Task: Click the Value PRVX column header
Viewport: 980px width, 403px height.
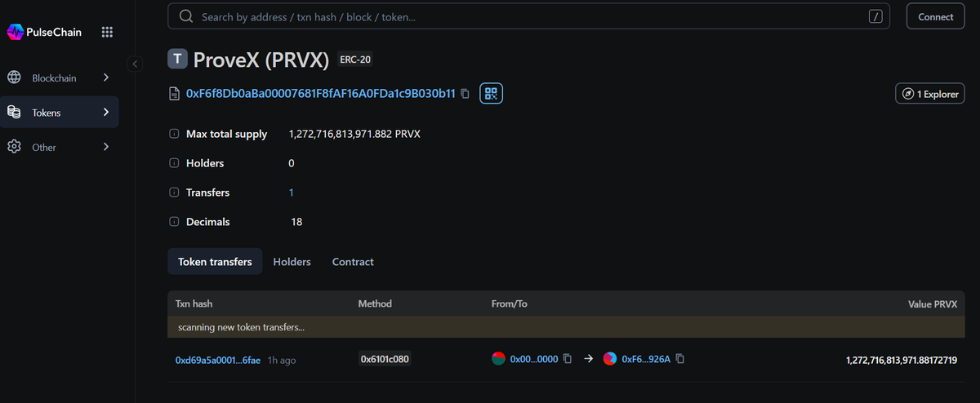Action: click(933, 303)
